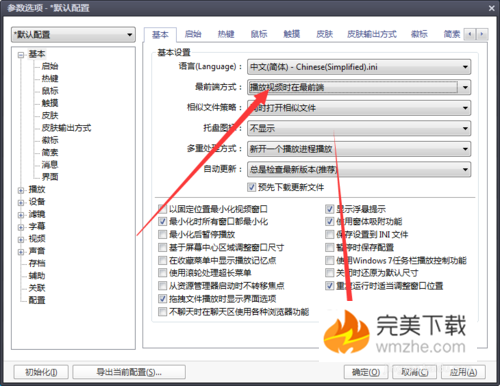Uncheck 预先下载更新文件 checkbox
Image resolution: width=500 pixels, height=386 pixels.
(x=251, y=187)
